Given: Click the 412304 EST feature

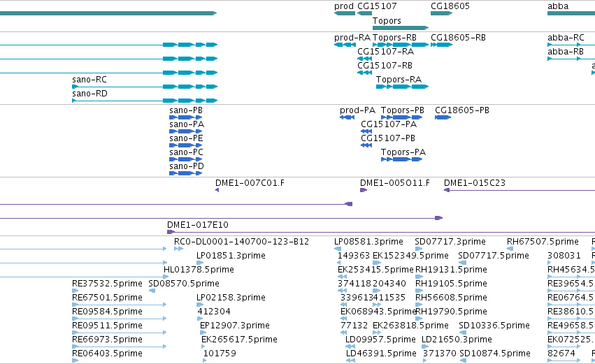Looking at the screenshot, I should [201, 319].
